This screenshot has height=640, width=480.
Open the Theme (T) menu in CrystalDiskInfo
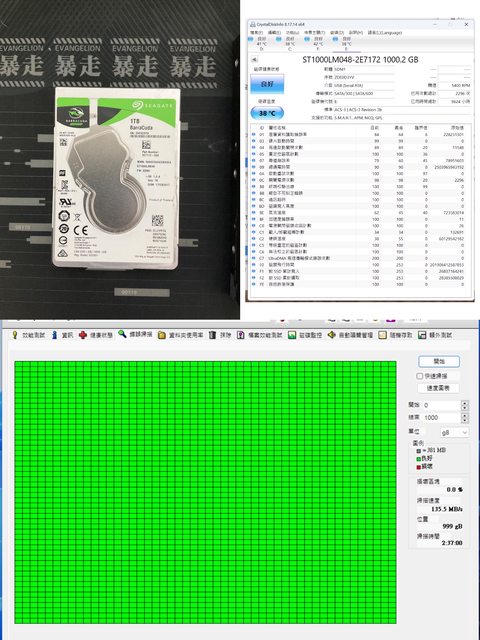point(314,32)
